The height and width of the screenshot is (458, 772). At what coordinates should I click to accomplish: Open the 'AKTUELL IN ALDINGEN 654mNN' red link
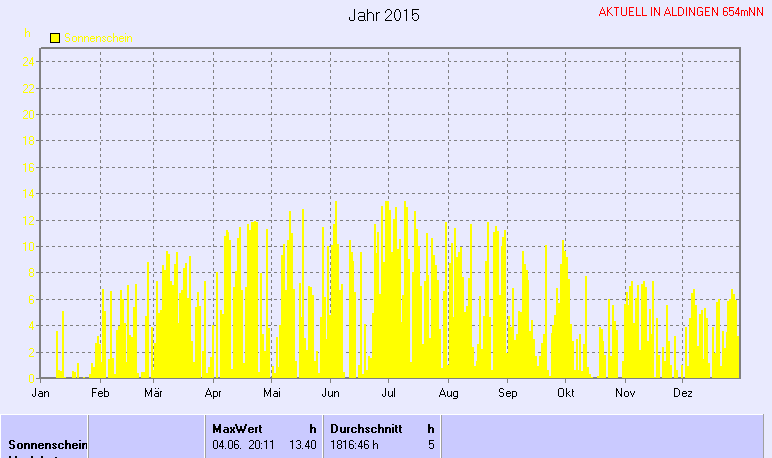pyautogui.click(x=681, y=13)
